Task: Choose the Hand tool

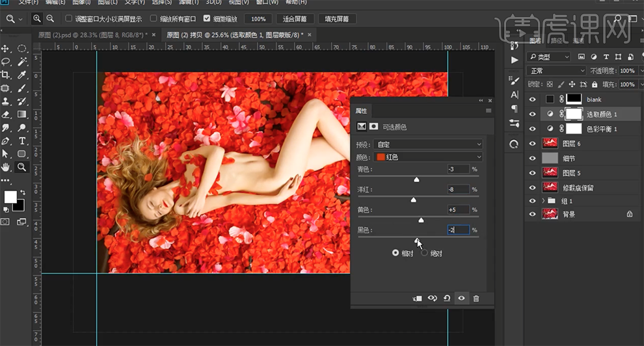Action: click(6, 167)
